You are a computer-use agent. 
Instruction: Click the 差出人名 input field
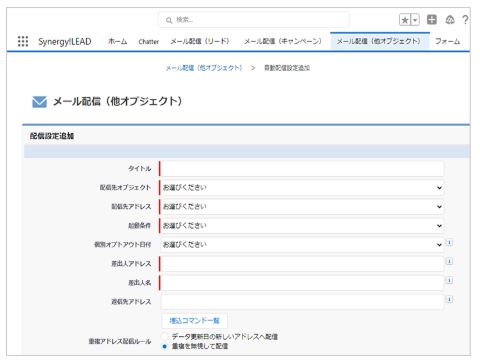tap(302, 283)
